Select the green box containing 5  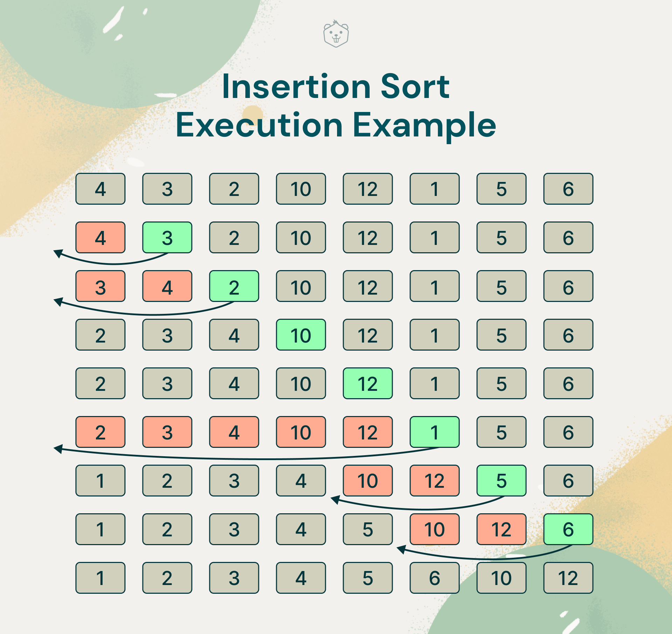tap(501, 481)
